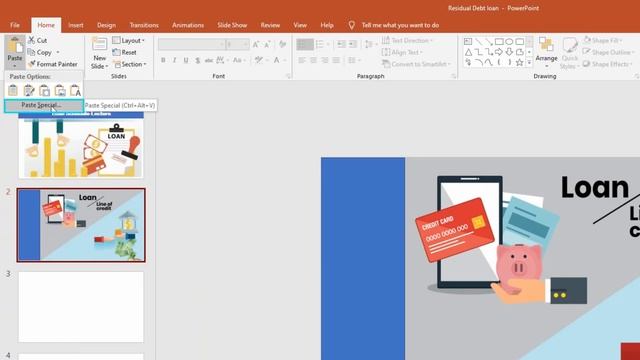The image size is (640, 360).
Task: Increase font size with the larger A
Action: [256, 44]
